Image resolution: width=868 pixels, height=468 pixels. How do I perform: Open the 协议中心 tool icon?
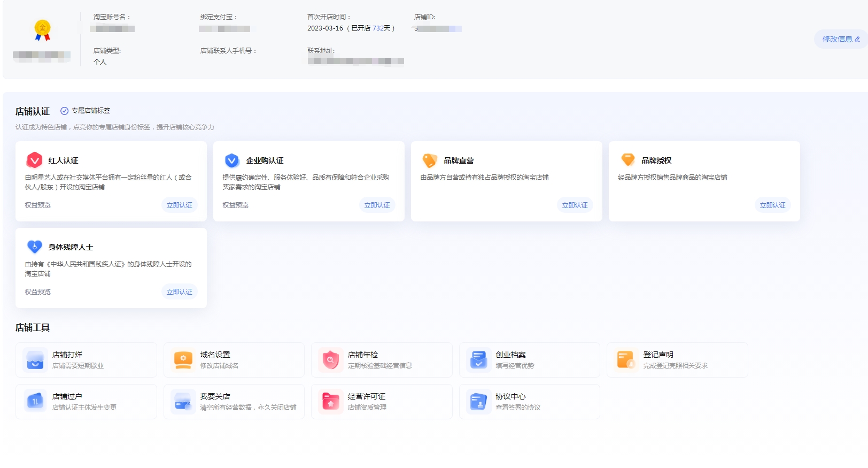(x=479, y=402)
